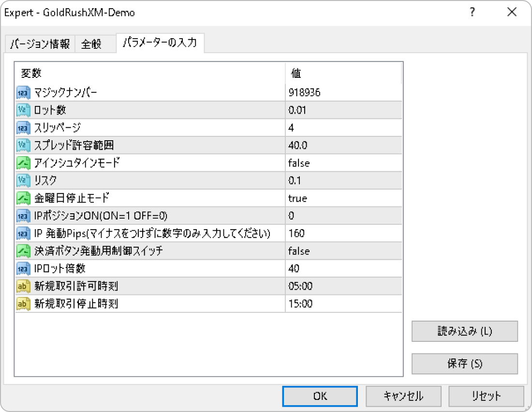Click the bool icon beside 決済ボタン発動用制御スイッチ
Image resolution: width=532 pixels, height=412 pixels.
point(23,251)
